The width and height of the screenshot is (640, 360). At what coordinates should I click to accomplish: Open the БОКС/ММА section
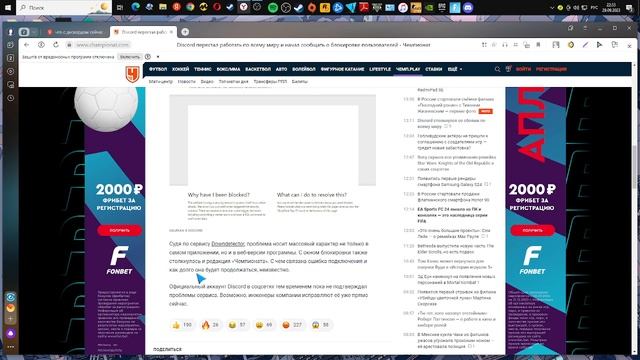click(229, 69)
